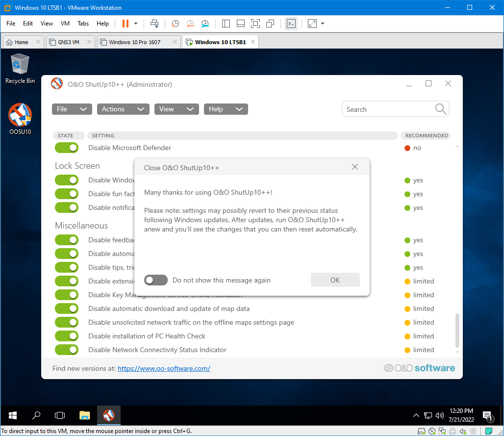Viewport: 504px width, 436px height.
Task: Toggle the map data download switch
Action: pos(67,308)
